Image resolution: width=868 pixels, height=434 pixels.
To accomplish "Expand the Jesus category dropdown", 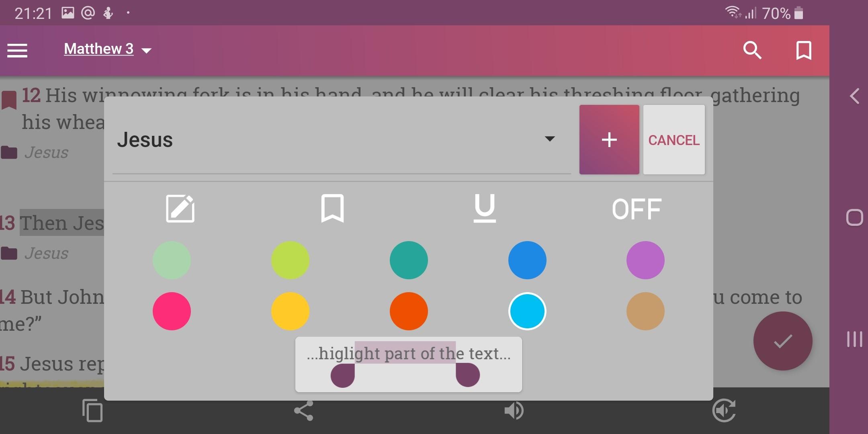I will point(549,139).
